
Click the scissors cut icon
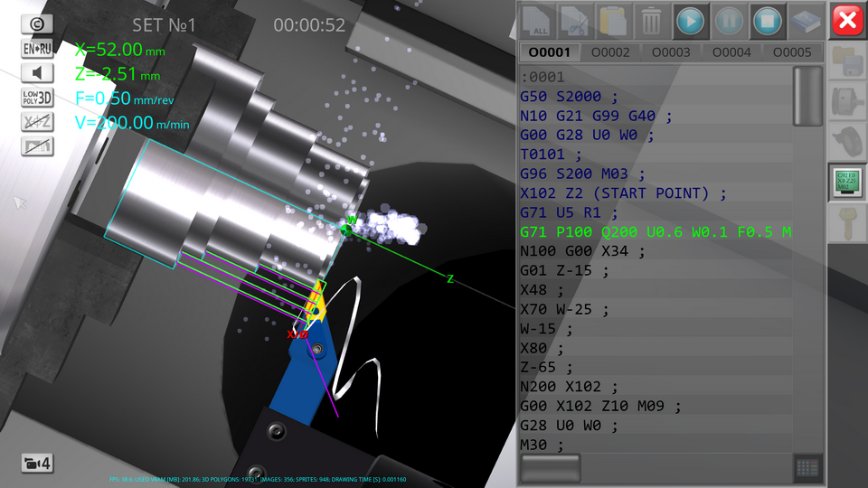(x=574, y=20)
